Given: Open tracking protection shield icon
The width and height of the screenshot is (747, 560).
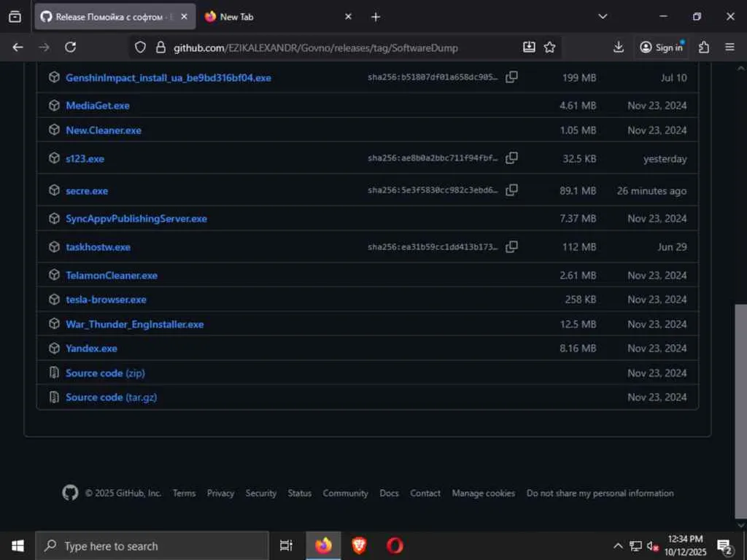Looking at the screenshot, I should coord(140,47).
